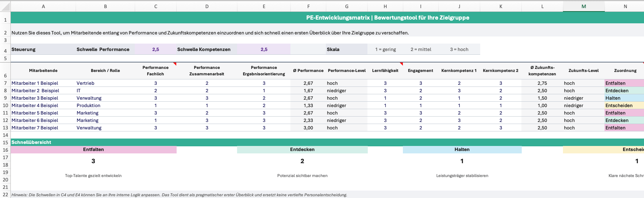Click the Hinweis note in row 22
Screen dimensions: 644x198
(179, 195)
